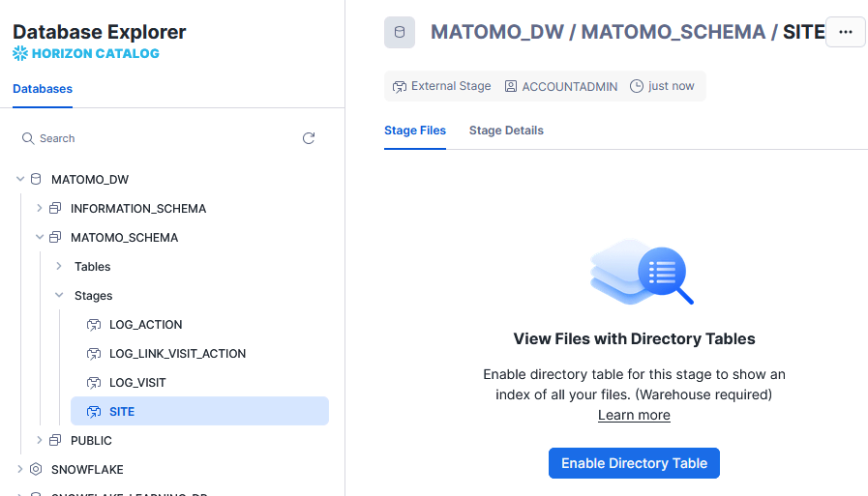Click the INFORMATION_SCHEMA schema icon
This screenshot has height=496, width=868.
tap(55, 209)
